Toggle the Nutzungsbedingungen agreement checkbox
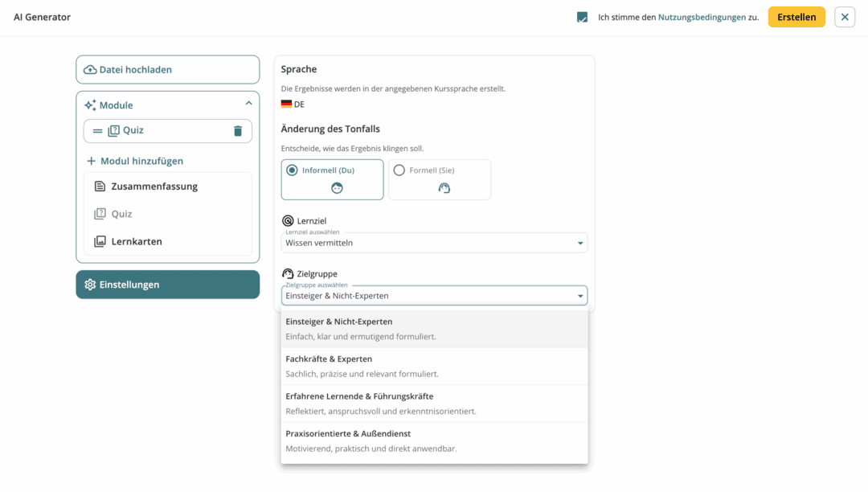 point(583,17)
